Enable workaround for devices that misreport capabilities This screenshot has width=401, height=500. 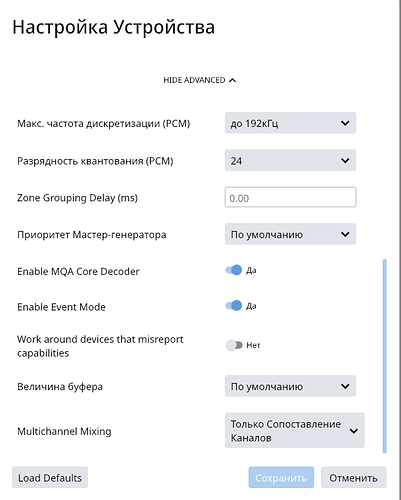234,345
